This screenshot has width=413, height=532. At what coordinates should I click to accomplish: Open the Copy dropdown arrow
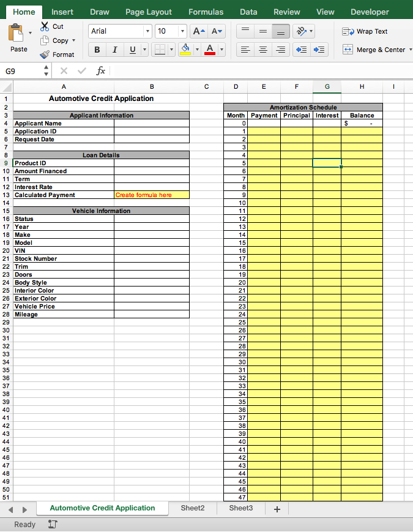pos(73,40)
